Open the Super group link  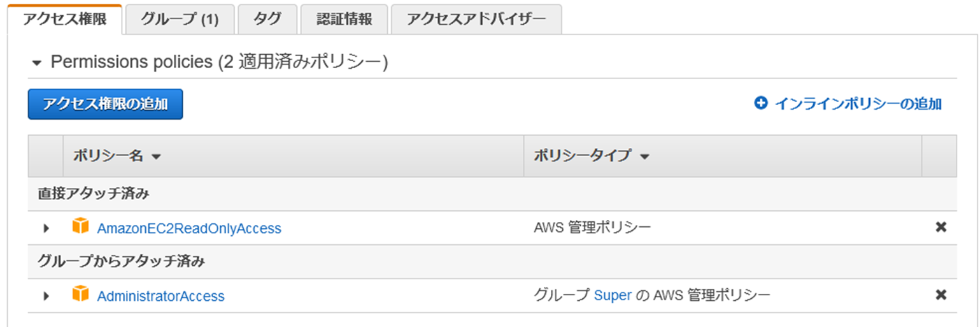pyautogui.click(x=613, y=295)
